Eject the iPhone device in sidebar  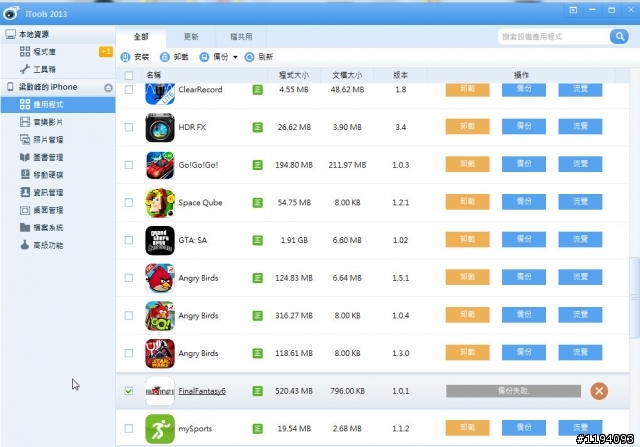click(x=108, y=87)
